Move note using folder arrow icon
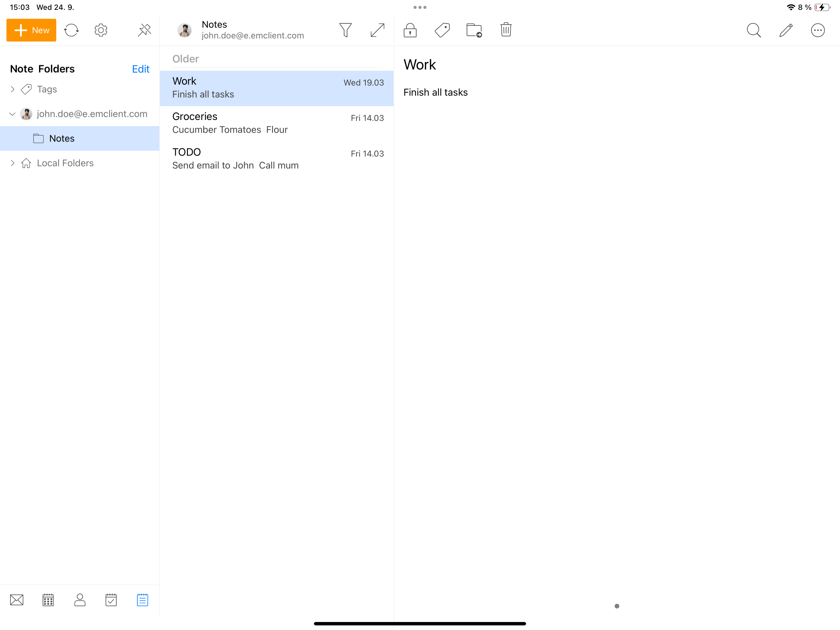Viewport: 840px width, 630px height. pyautogui.click(x=474, y=30)
